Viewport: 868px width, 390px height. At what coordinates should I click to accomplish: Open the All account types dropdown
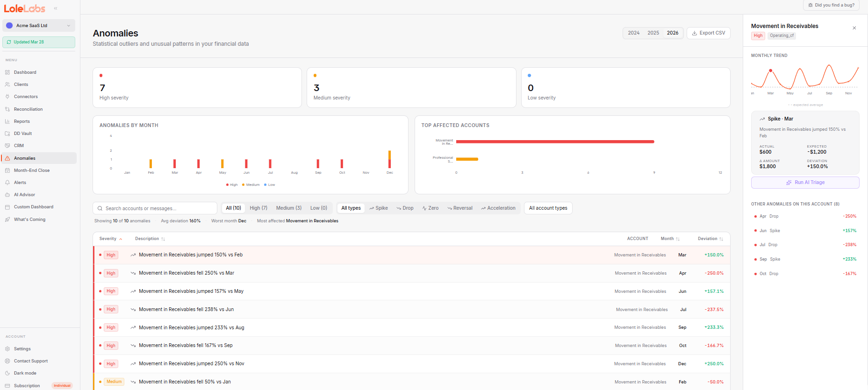coord(548,208)
